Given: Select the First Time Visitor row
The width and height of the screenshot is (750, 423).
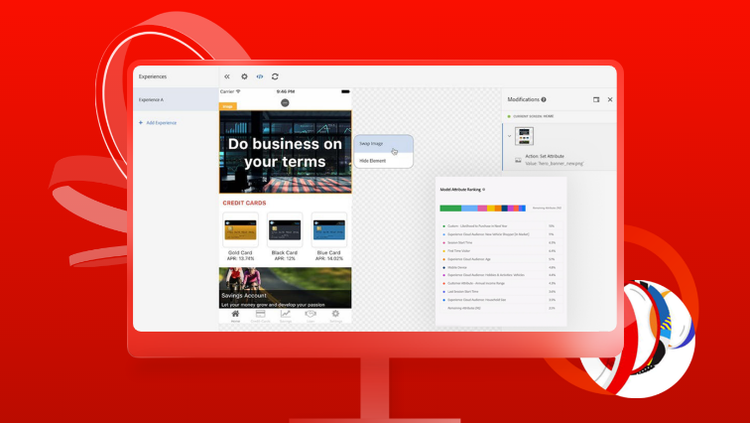Looking at the screenshot, I should [x=499, y=251].
